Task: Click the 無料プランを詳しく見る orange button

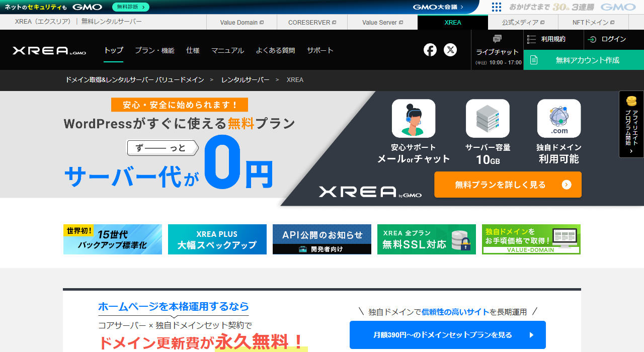Action: pos(507,185)
